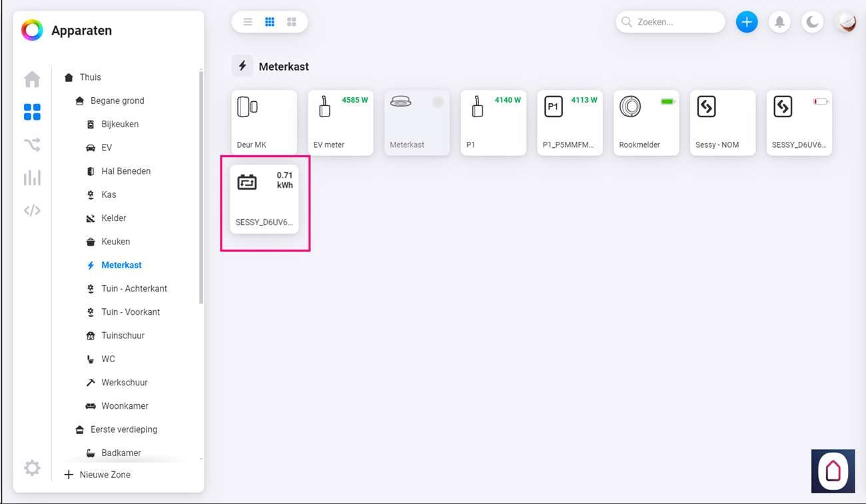This screenshot has height=504, width=866.
Task: Select the Werkschuur zone
Action: [x=125, y=382]
